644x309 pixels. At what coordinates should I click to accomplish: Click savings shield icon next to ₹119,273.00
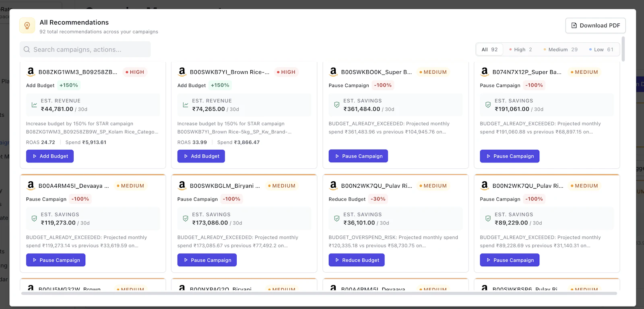coord(34,218)
